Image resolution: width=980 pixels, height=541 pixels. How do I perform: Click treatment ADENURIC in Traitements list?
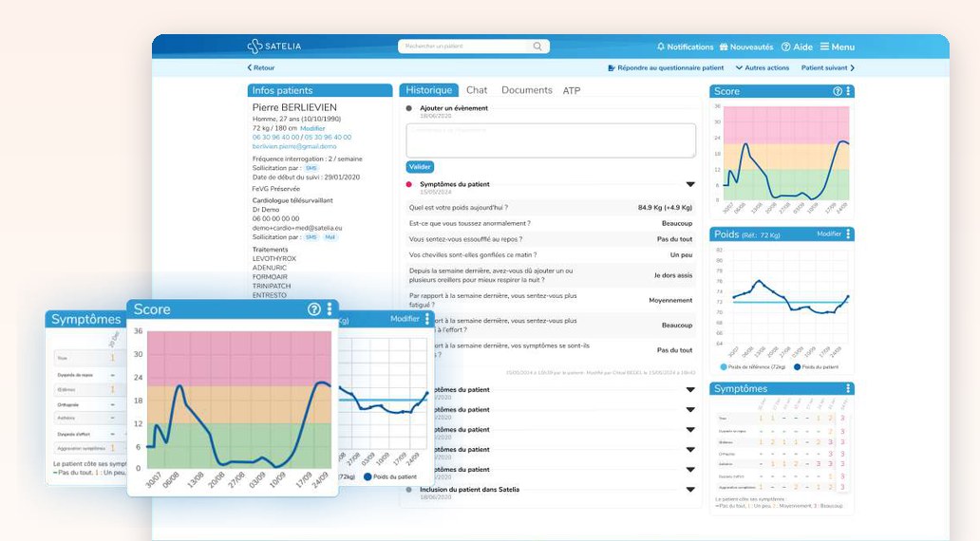[x=270, y=268]
